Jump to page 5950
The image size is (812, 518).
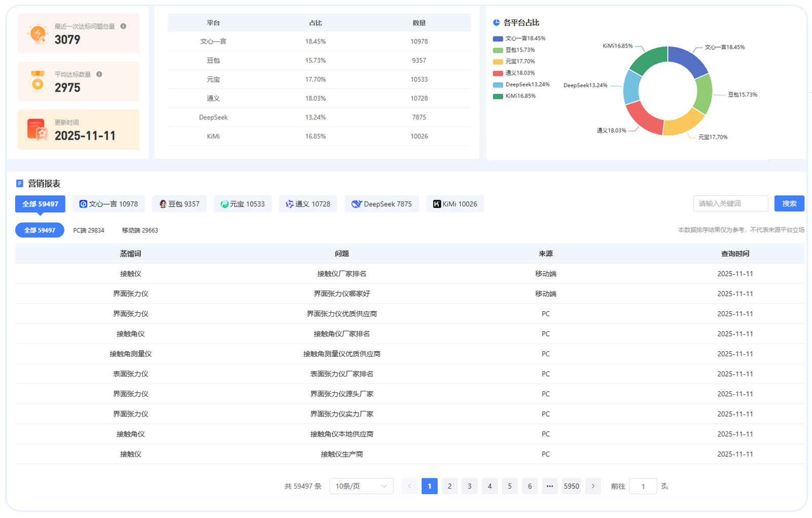(x=571, y=486)
